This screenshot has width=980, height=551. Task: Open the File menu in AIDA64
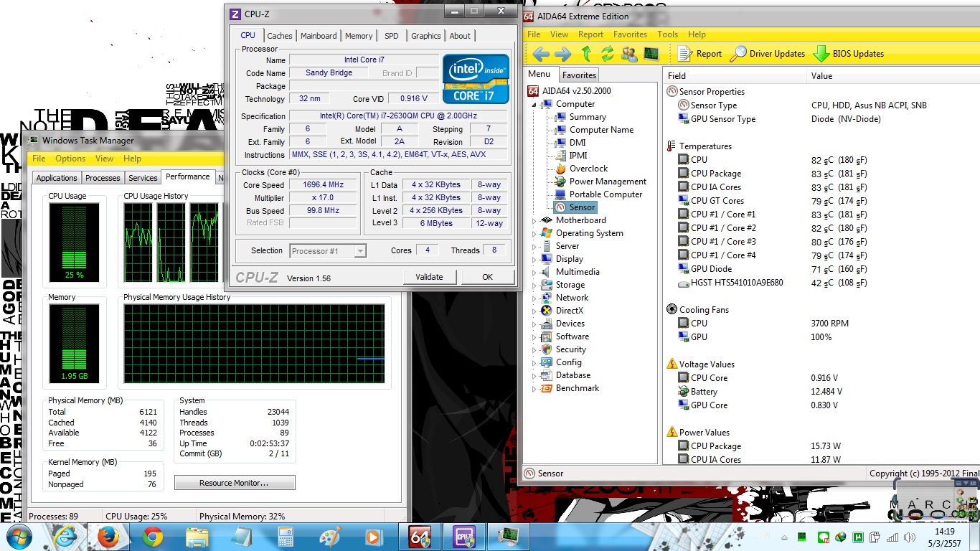[534, 34]
